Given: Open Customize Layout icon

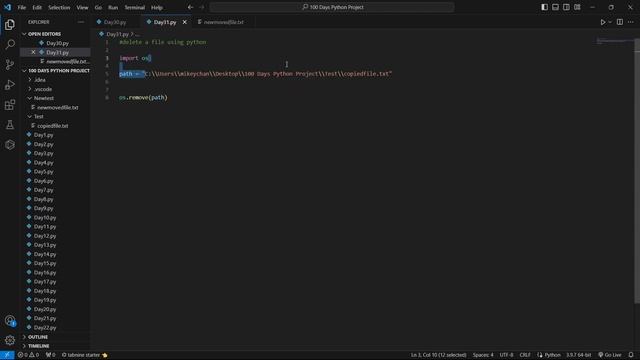Looking at the screenshot, I should [x=577, y=7].
